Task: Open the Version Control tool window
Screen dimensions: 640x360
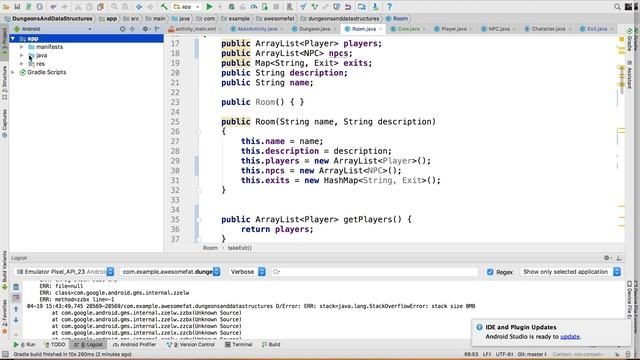Action: (191, 345)
